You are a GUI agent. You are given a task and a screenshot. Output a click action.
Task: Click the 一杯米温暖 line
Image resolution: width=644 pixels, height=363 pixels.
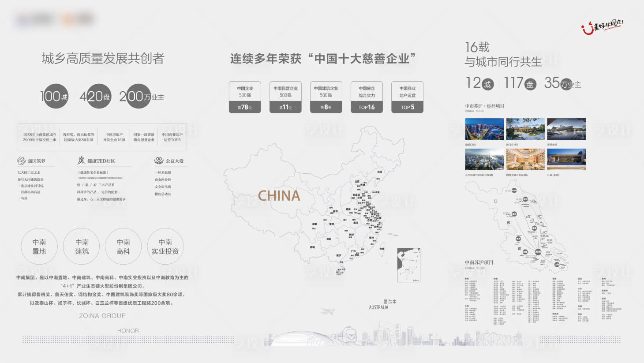point(163,172)
